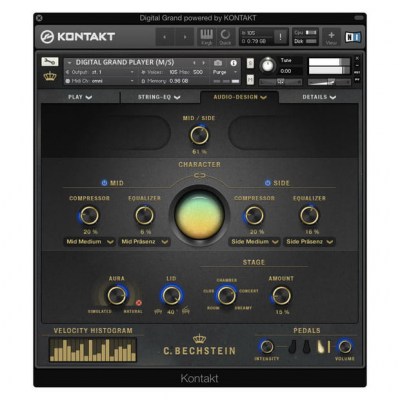Viewport: 400px width, 400px height.
Task: Click the pan slider under Tune
Action: tap(280, 82)
